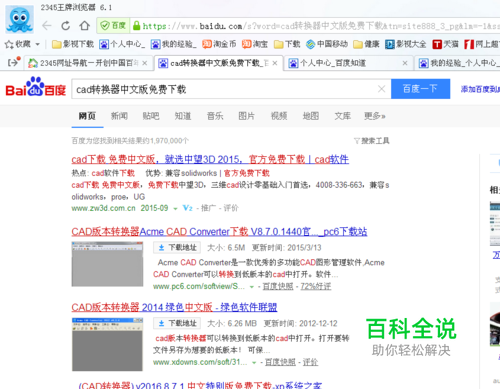
Task: Open the 影视大全 bookmark
Action: [406, 44]
